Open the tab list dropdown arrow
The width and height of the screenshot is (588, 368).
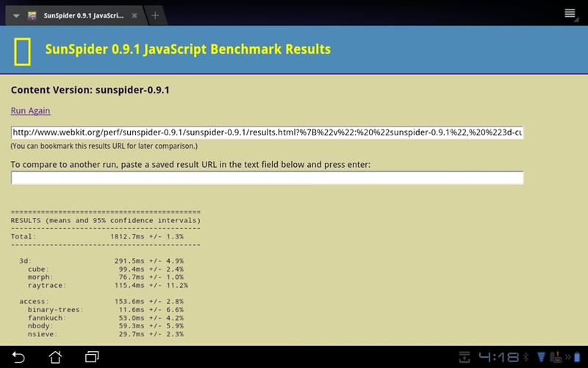16,15
